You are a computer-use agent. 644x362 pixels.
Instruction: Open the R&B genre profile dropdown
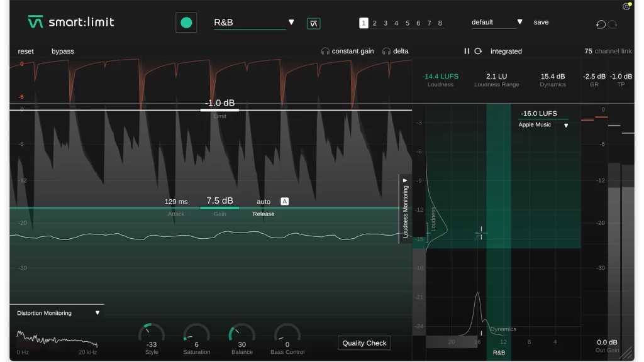[291, 21]
